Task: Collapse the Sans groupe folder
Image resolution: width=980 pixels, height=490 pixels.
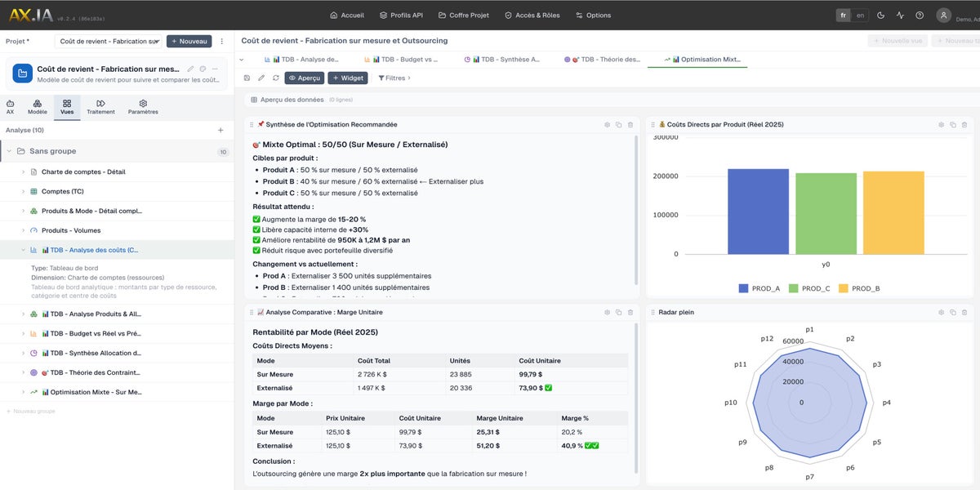Action: pos(9,151)
